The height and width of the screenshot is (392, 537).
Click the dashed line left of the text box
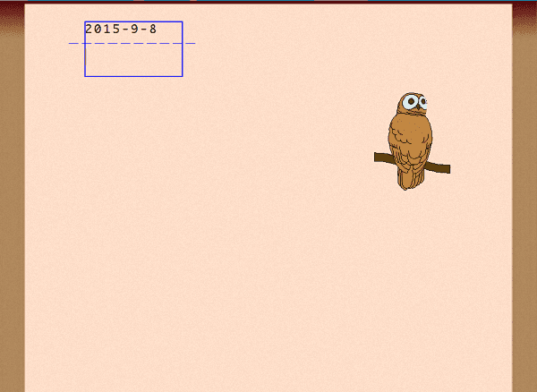[77, 43]
